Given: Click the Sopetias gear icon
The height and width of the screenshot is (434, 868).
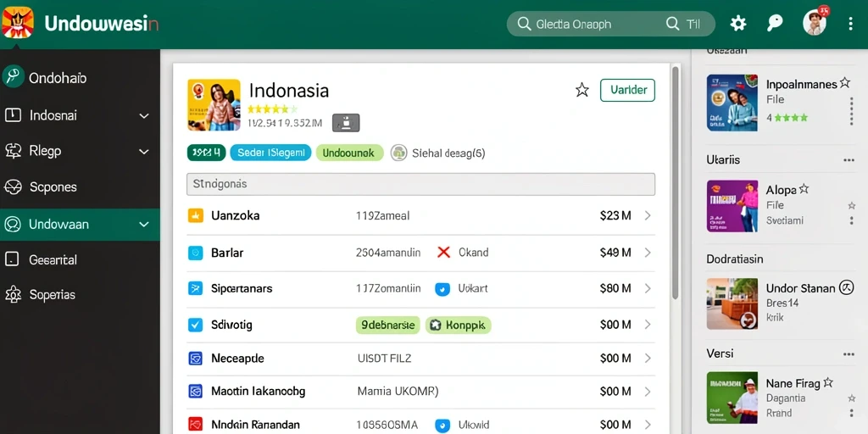Looking at the screenshot, I should pos(12,294).
